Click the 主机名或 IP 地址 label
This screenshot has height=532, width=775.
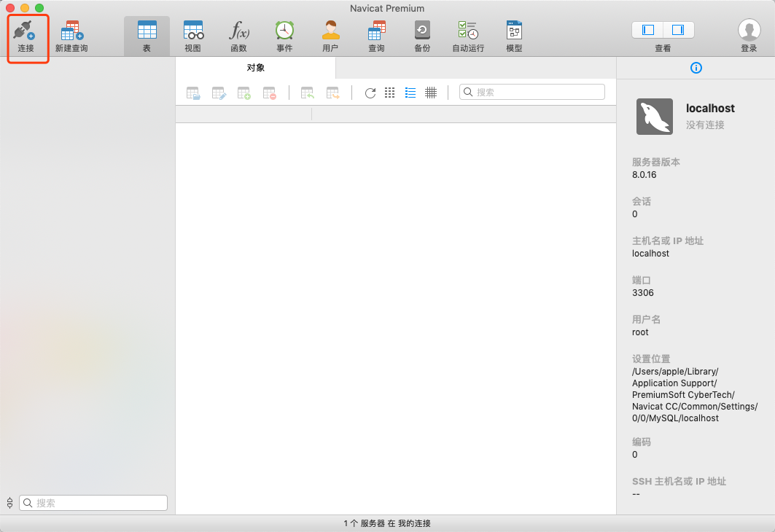tap(668, 240)
